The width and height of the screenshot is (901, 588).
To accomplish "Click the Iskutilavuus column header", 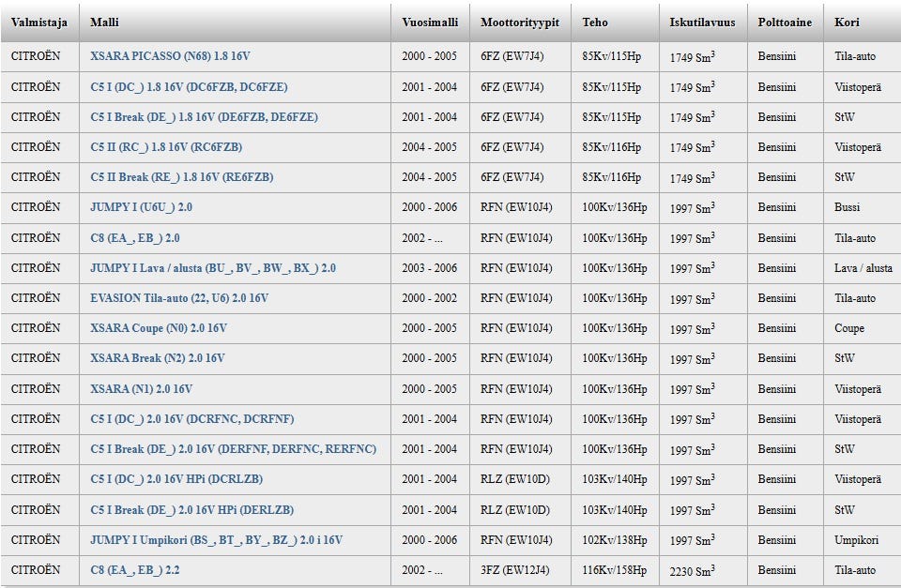I will coord(702,23).
